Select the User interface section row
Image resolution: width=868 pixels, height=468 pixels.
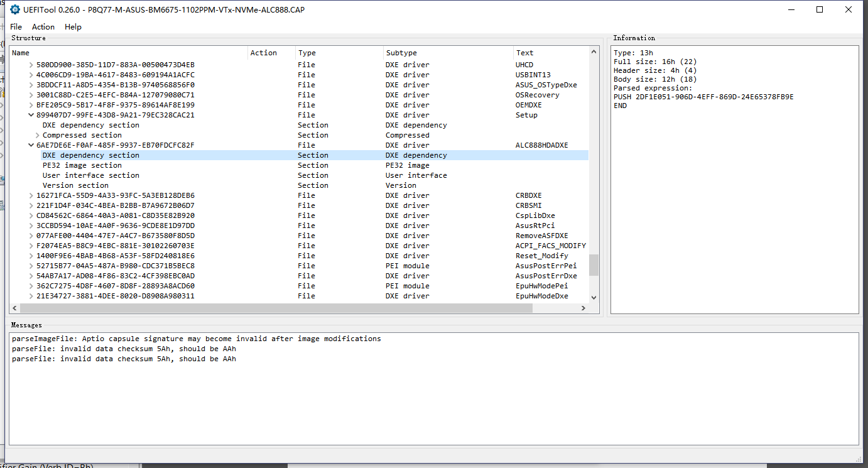pos(299,175)
